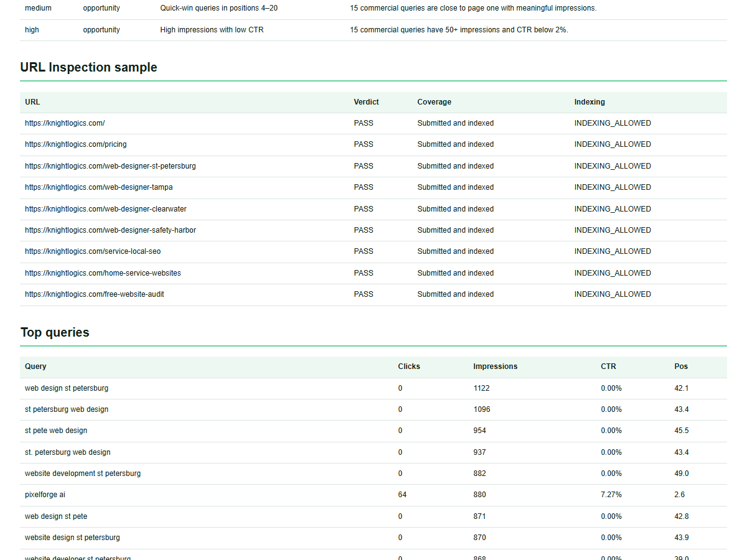The width and height of the screenshot is (747, 560).
Task: Click the web-designer-safety-harbor URL
Action: point(110,230)
